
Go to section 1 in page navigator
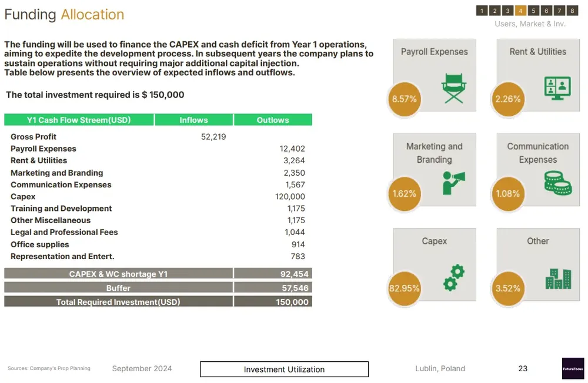(482, 11)
